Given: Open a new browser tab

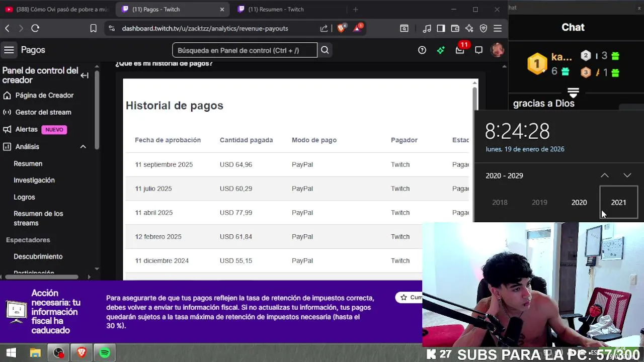Looking at the screenshot, I should pos(355,9).
